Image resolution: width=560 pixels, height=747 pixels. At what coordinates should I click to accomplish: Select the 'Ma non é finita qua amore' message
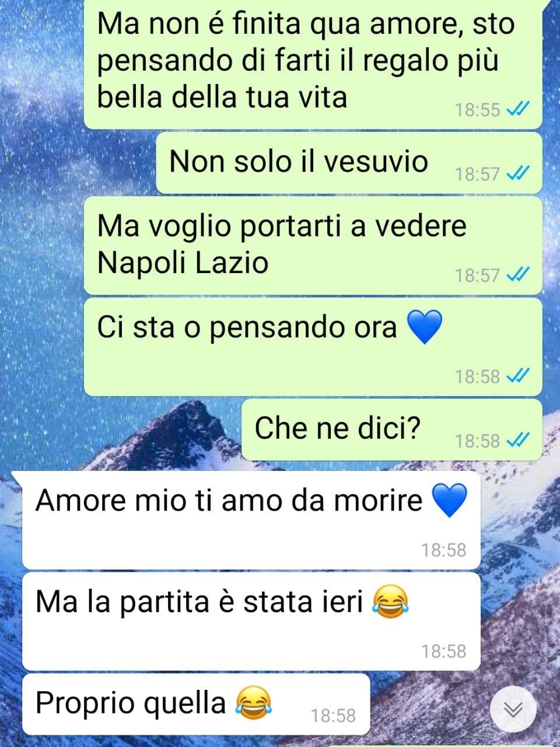click(313, 63)
